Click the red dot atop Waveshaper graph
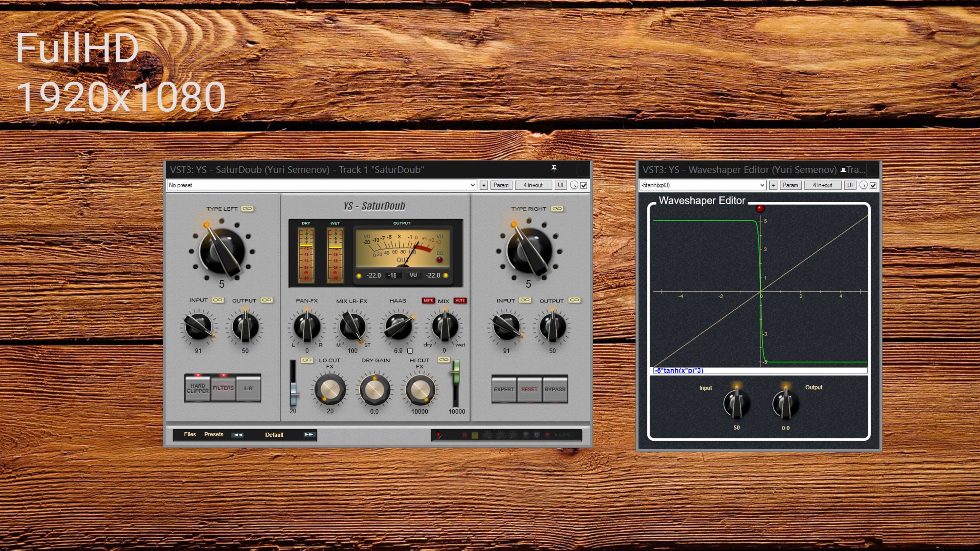980x551 pixels. [760, 208]
